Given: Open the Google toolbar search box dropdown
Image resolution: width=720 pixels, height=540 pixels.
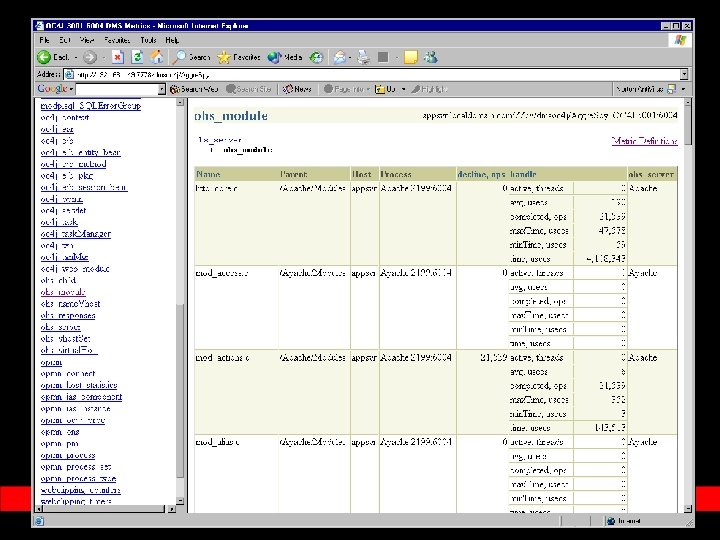Looking at the screenshot, I should (x=160, y=89).
